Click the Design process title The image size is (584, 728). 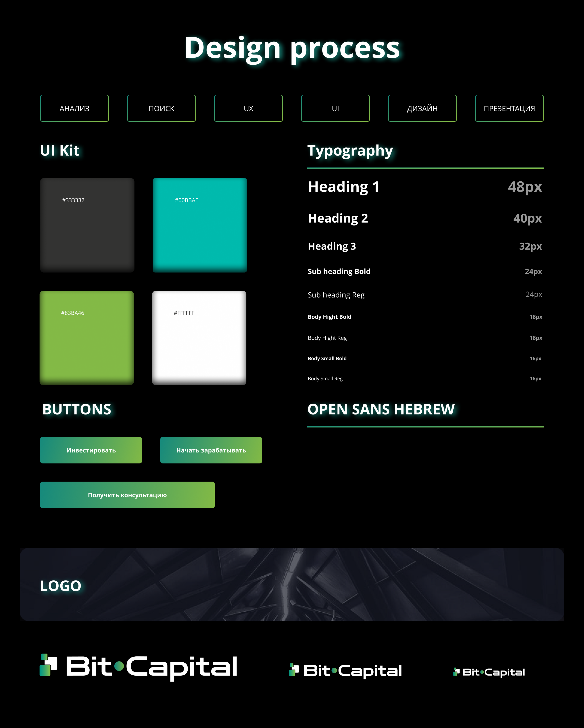click(x=292, y=48)
